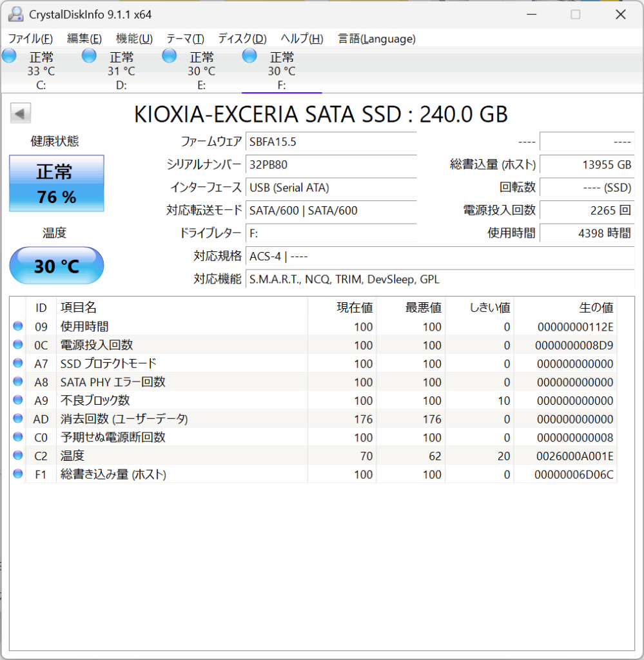Screen dimensions: 644x660
Task: Click status orb for 総書き込み量 row
Action: (17, 474)
